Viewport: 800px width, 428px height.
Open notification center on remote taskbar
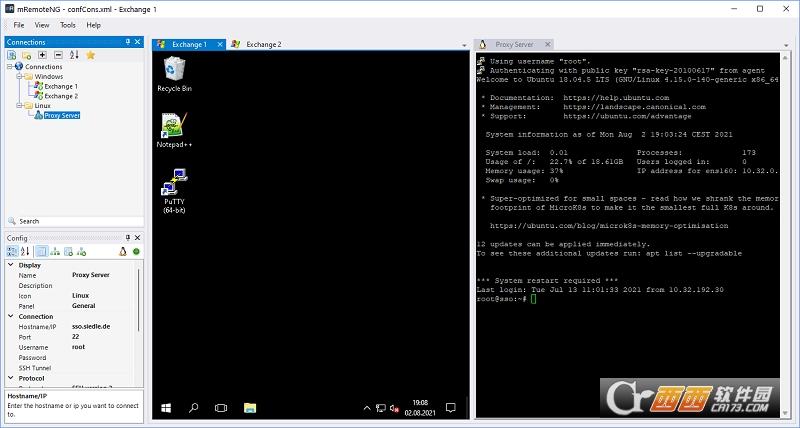(451, 407)
